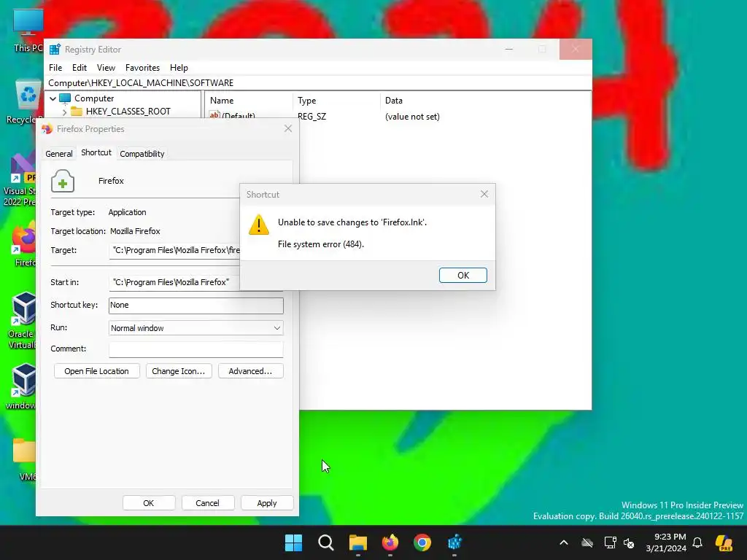The height and width of the screenshot is (560, 747).
Task: Switch to Shortcut tab in Firefox Properties
Action: 96,152
